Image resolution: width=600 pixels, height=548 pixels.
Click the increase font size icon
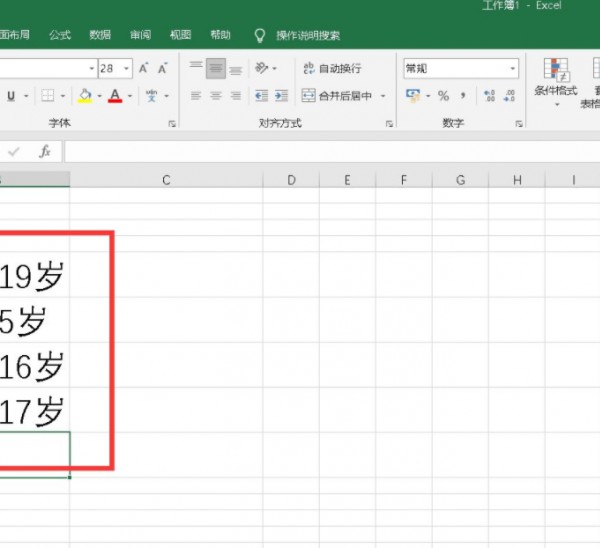[144, 68]
